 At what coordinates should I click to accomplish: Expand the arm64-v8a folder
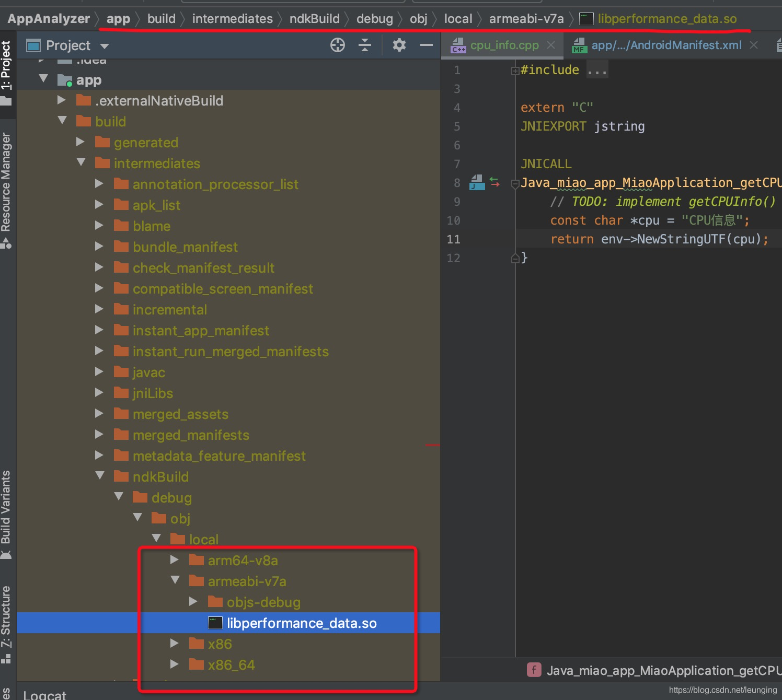tap(175, 559)
